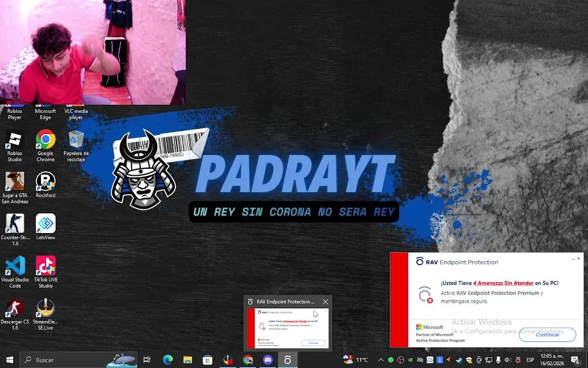Expand hidden system tray icons chevron
The height and width of the screenshot is (368, 588).
tap(381, 360)
